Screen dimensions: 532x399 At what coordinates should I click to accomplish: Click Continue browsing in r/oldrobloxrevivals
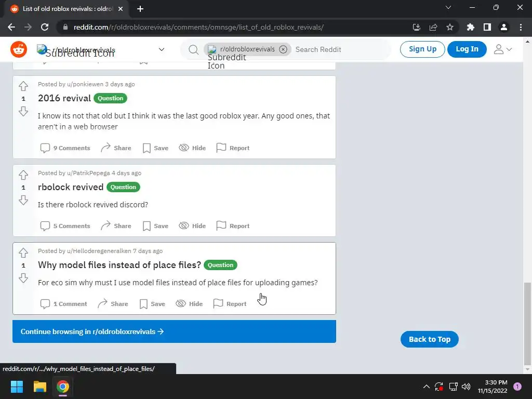175,331
